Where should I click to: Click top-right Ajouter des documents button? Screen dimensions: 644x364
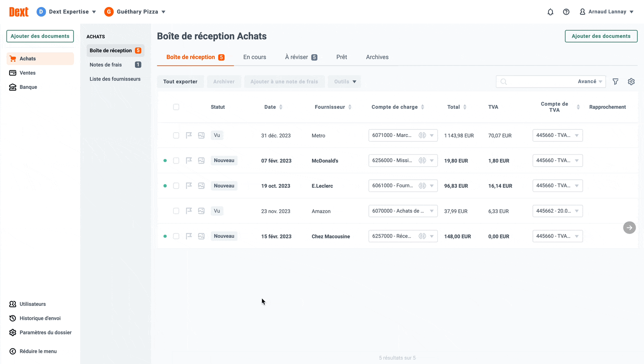click(x=601, y=36)
